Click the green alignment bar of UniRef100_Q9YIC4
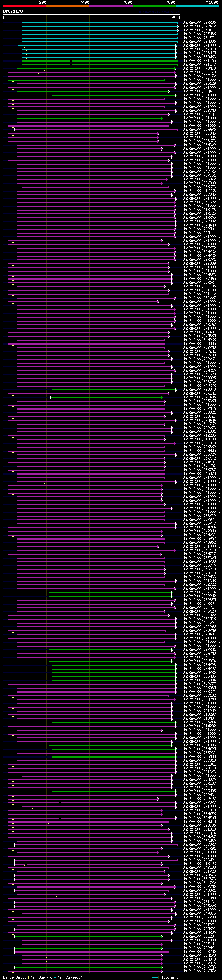 point(111,592)
